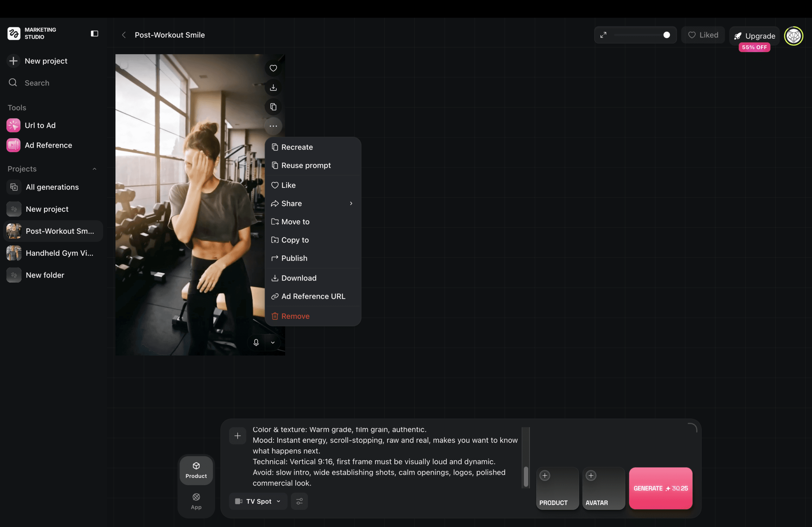
Task: Add a product via PRODUCT card
Action: coord(557,488)
